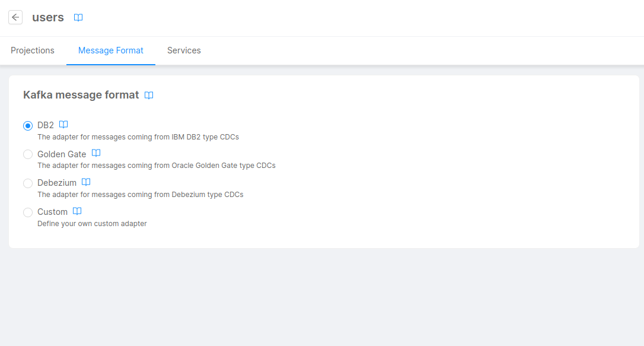Keep DB2 selected by clicking its radio button

pos(28,125)
